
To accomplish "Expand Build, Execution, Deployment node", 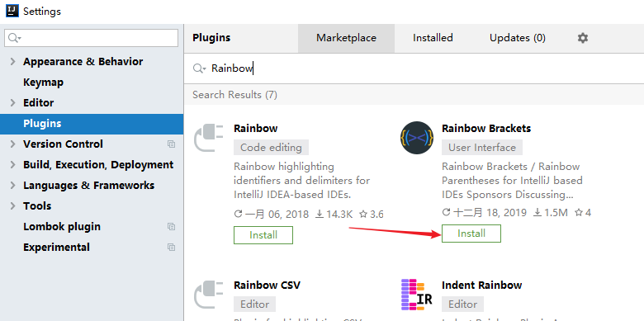I will 12,164.
